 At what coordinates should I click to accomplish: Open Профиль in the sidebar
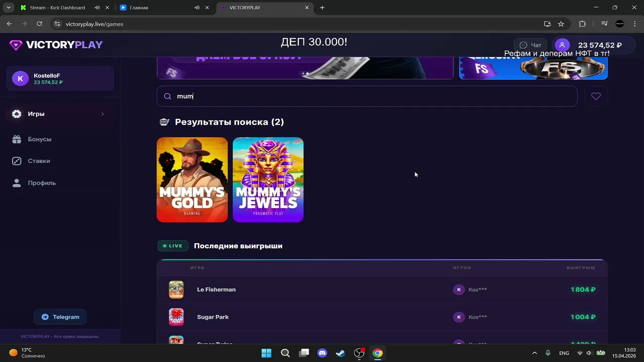click(x=42, y=183)
